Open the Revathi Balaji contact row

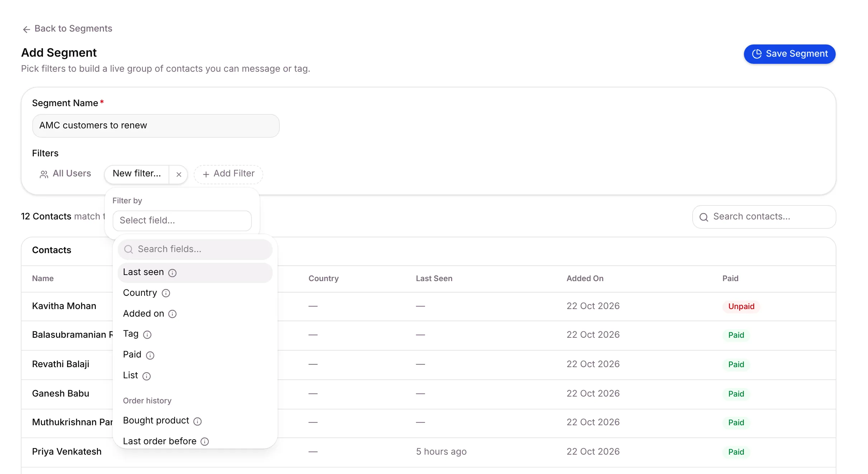(x=428, y=365)
